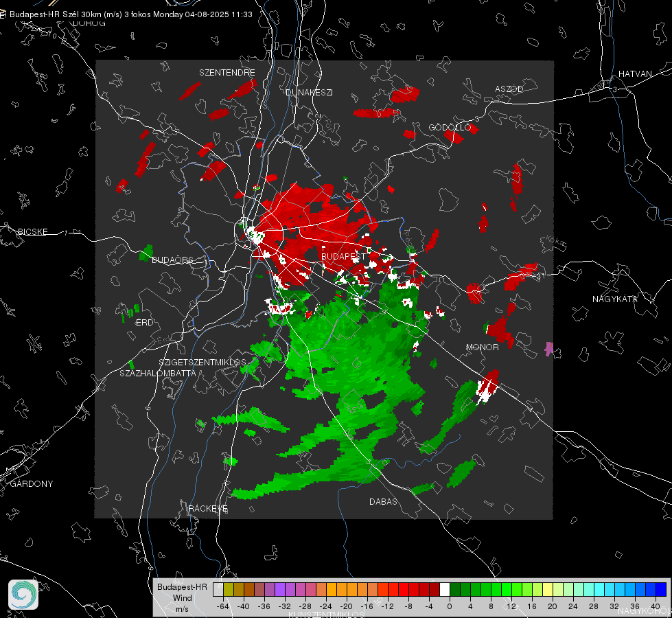Viewport: 672px width, 618px height.
Task: Click the DOROG town label
Action: coord(89,23)
